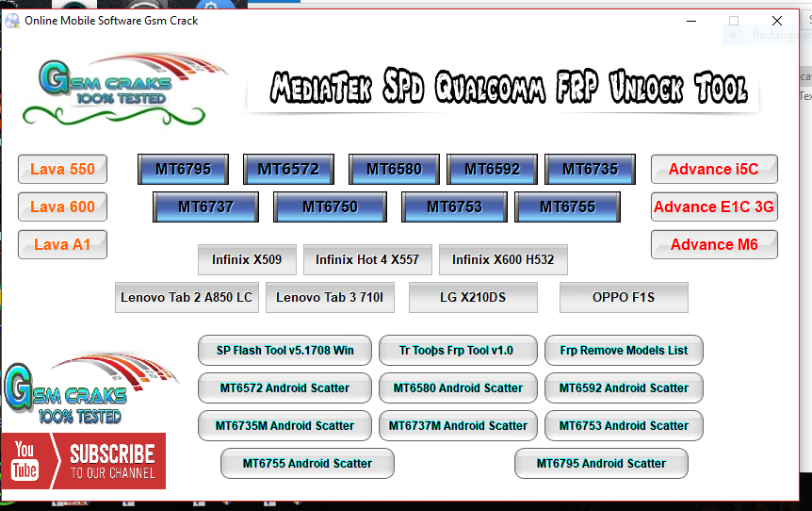Select the MT6572 chipset button
This screenshot has height=511, width=812.
pos(288,169)
